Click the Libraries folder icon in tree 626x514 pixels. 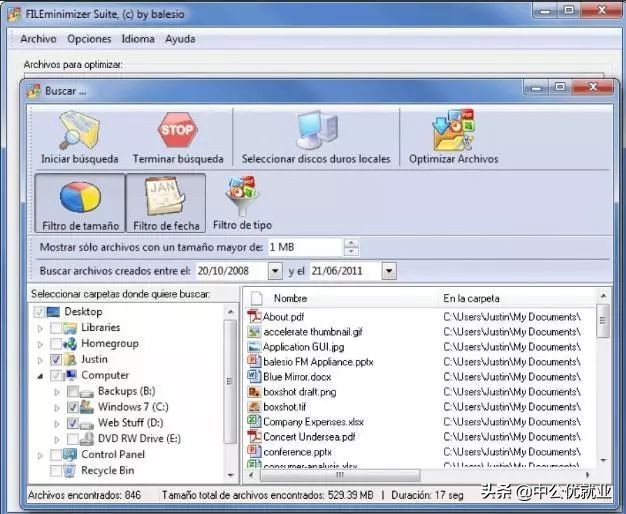pyautogui.click(x=70, y=328)
